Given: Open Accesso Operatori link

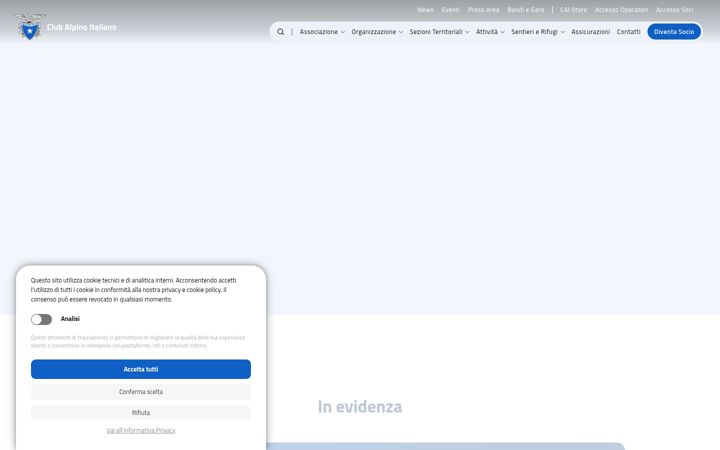Looking at the screenshot, I should pos(621,10).
